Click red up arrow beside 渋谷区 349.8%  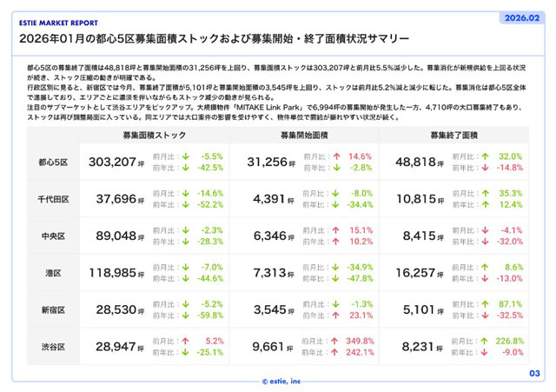[x=334, y=341]
